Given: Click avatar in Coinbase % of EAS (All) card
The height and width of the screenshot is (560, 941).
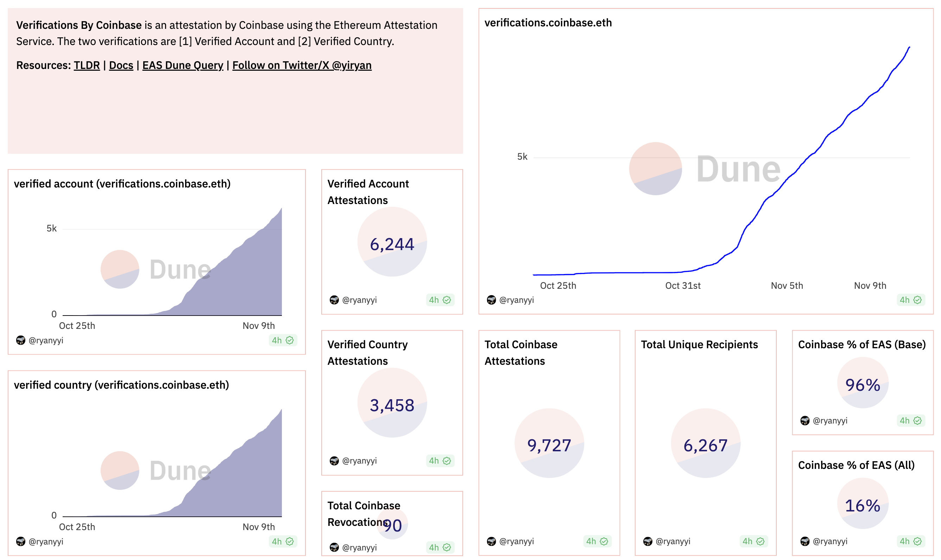Looking at the screenshot, I should point(805,541).
